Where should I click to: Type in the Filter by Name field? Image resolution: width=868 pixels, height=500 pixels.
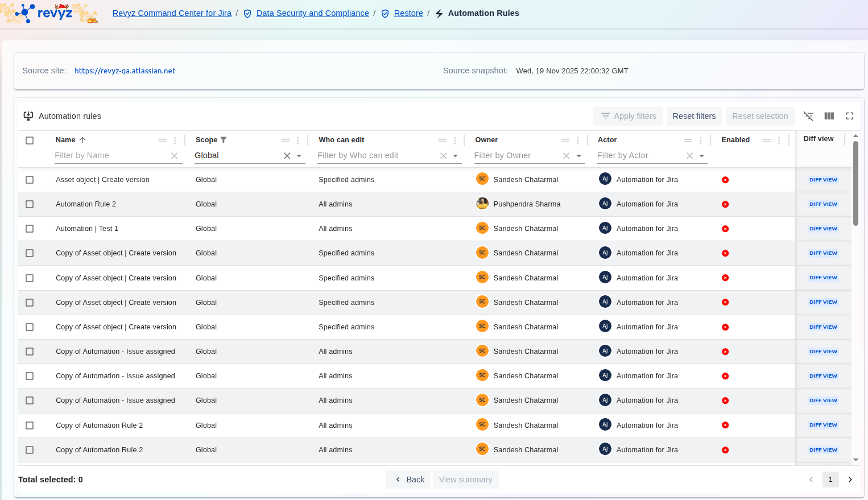coord(111,155)
